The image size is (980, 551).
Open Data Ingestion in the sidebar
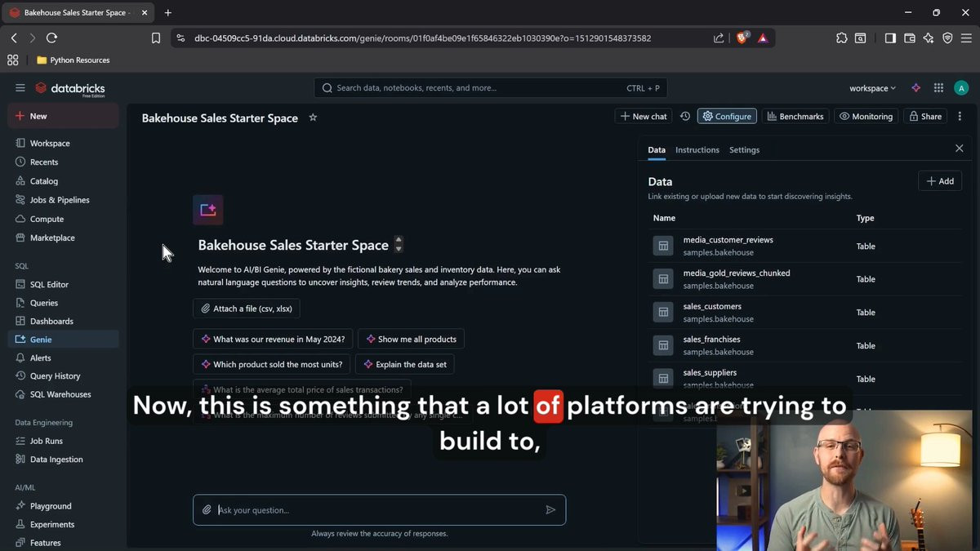point(64,460)
